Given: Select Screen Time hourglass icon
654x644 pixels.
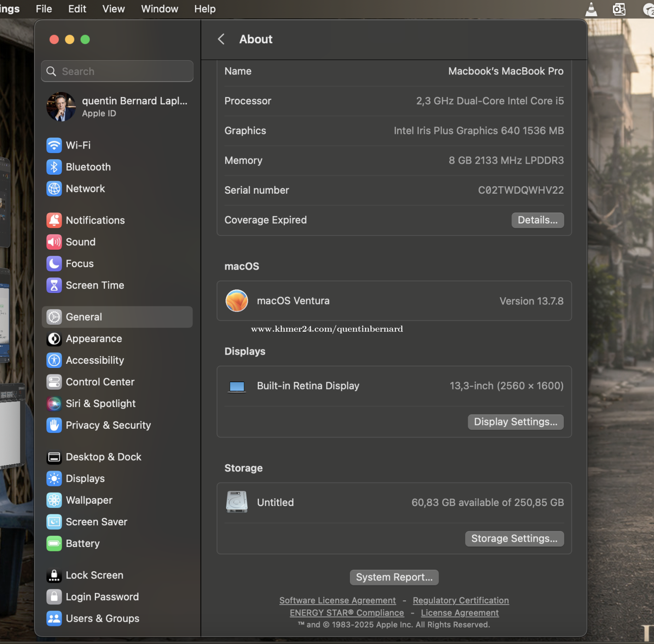Looking at the screenshot, I should (x=54, y=285).
